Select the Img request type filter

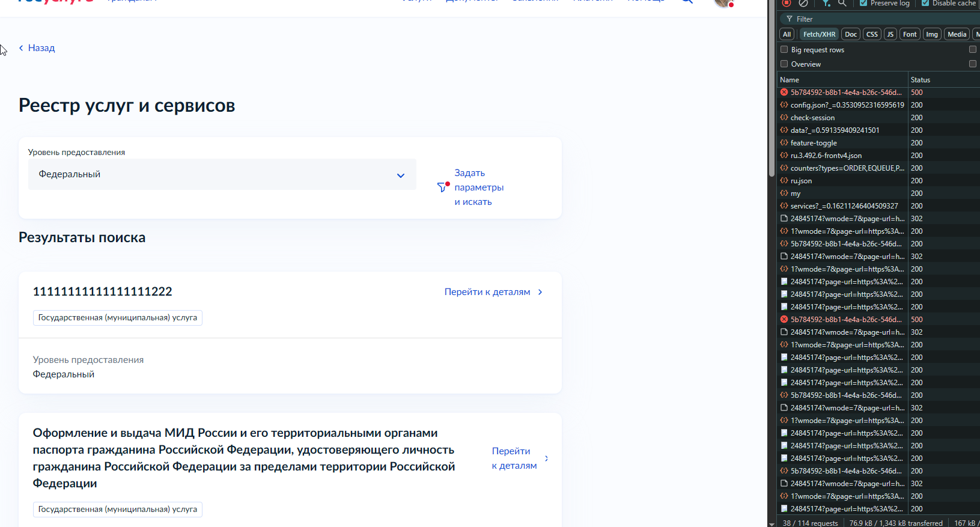point(932,34)
